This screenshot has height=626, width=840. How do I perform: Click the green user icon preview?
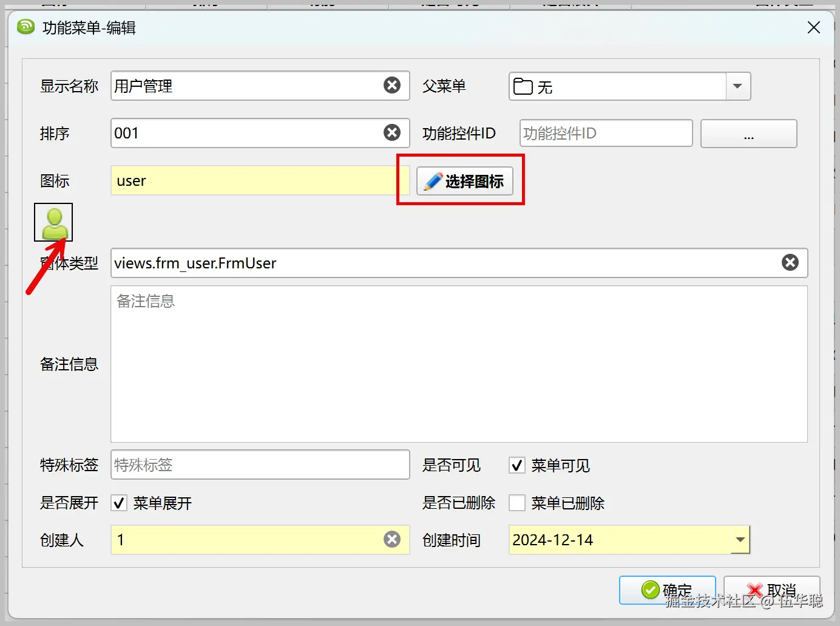tap(53, 222)
